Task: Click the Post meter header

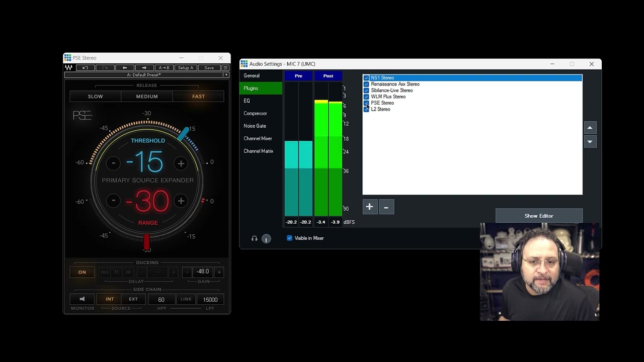Action: click(328, 76)
